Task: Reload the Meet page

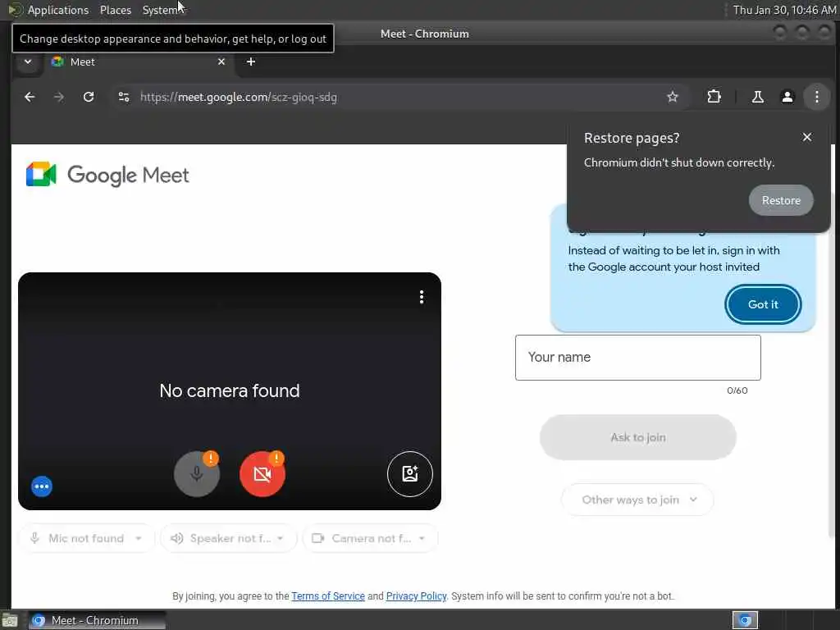Action: pyautogui.click(x=89, y=97)
